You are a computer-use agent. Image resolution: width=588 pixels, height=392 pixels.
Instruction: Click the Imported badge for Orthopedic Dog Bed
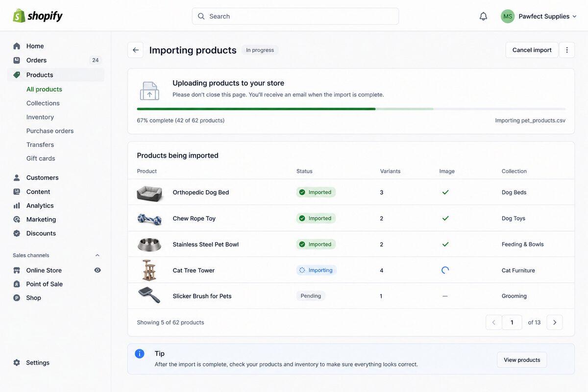point(316,192)
